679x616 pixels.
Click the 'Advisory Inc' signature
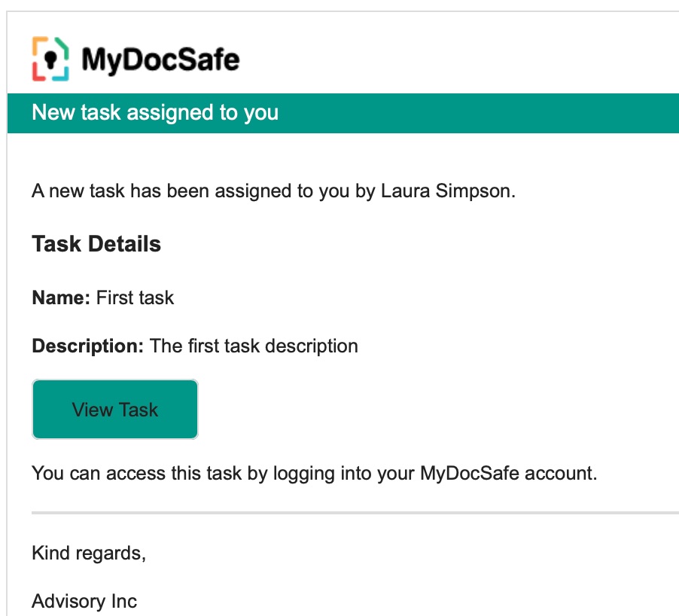pyautogui.click(x=83, y=601)
